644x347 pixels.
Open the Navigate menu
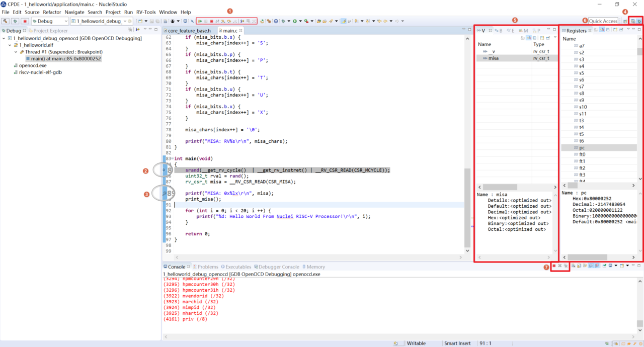point(74,12)
